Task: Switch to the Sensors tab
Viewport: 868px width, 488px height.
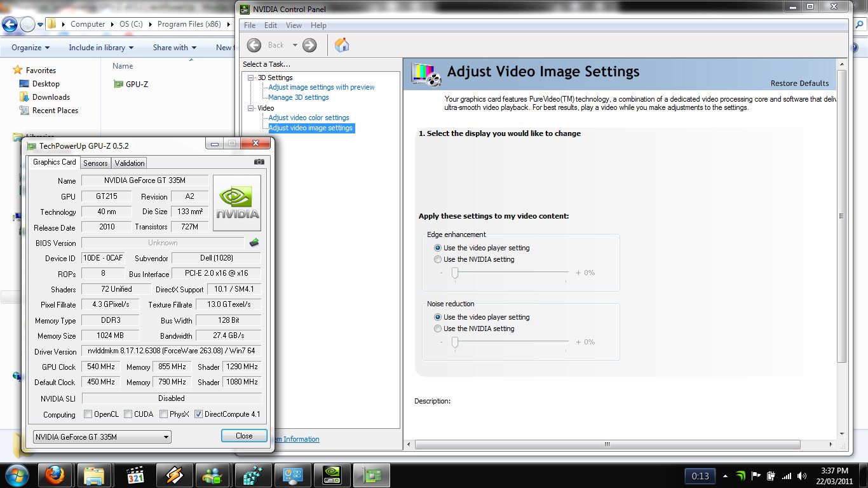Action: tap(95, 163)
